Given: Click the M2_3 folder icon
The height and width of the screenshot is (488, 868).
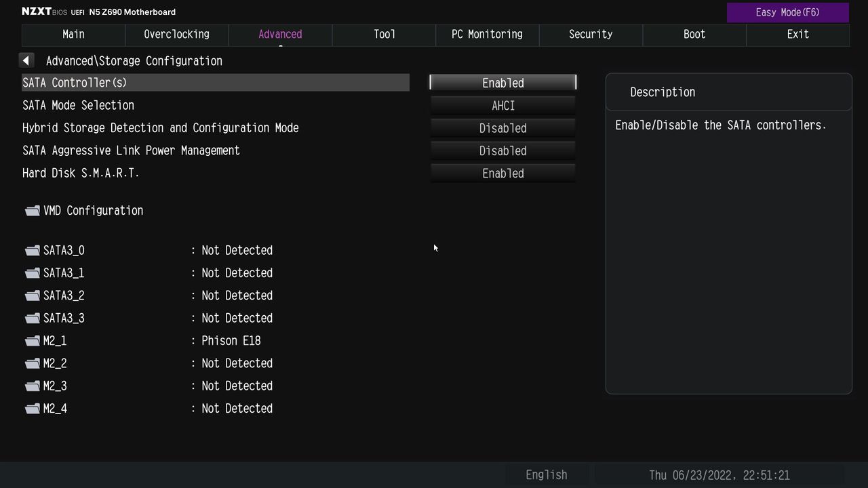Looking at the screenshot, I should [33, 386].
